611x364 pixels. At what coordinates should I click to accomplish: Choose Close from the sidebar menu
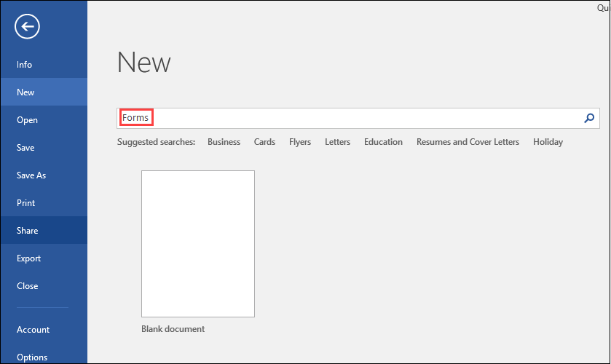(x=28, y=286)
